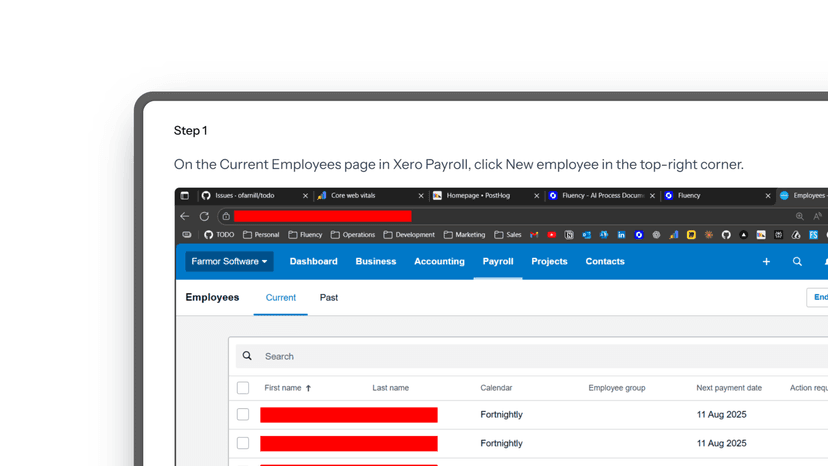Open the black circle triangle bookmark icon
Viewport: 828px width, 466px height.
(744, 235)
